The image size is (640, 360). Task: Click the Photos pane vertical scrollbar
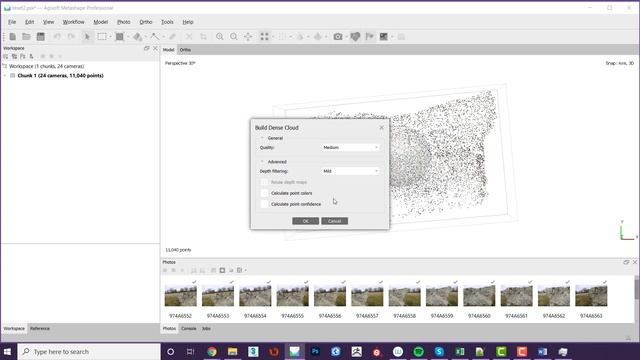tap(637, 299)
